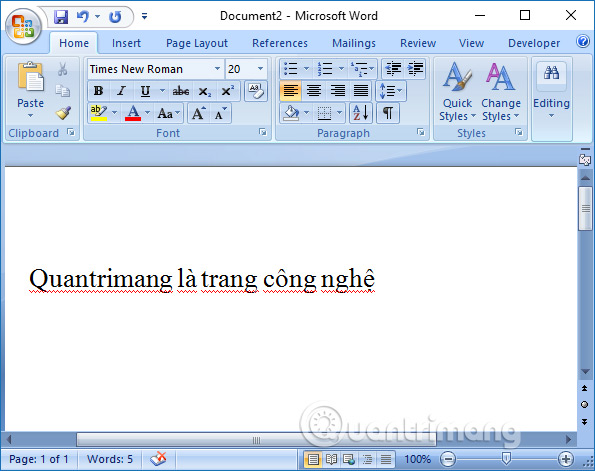Screen dimensions: 595x471
Task: Click the Words: 5 count
Action: click(110, 459)
